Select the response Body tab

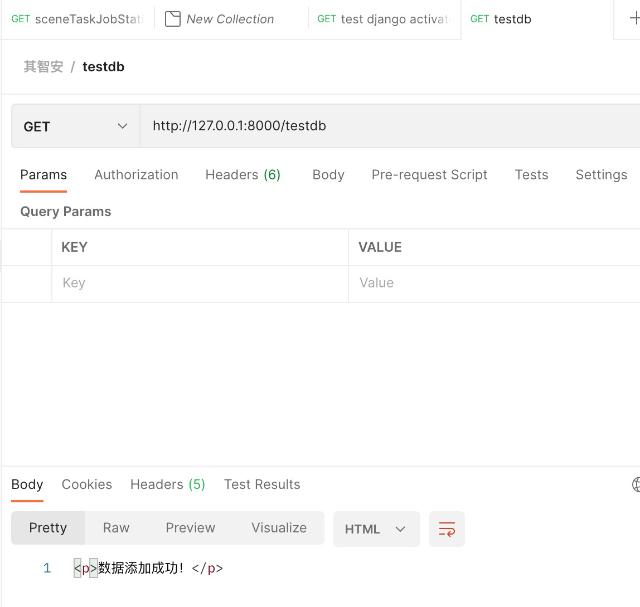pyautogui.click(x=27, y=485)
